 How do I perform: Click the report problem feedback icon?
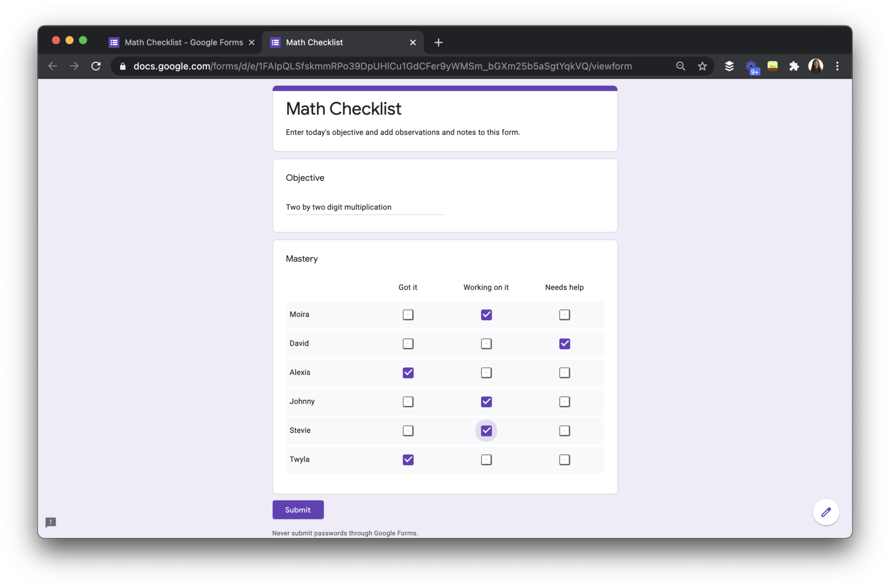coord(51,522)
